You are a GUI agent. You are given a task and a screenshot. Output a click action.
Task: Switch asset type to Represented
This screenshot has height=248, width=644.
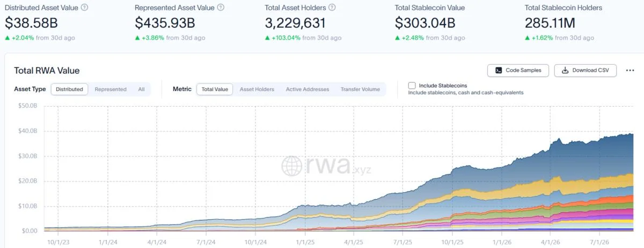coord(111,89)
